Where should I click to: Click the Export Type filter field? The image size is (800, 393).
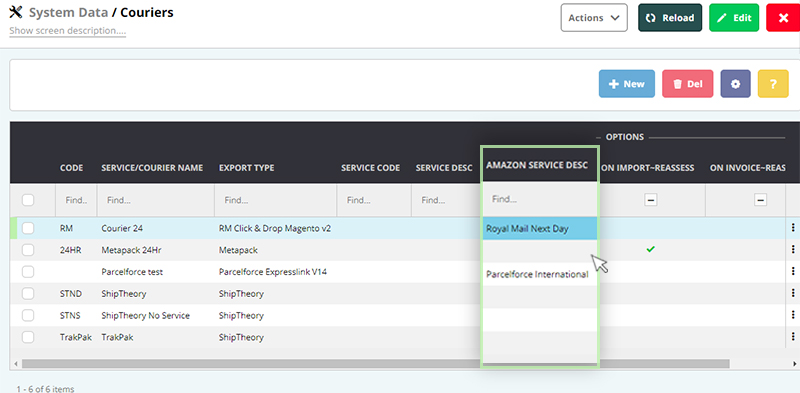(x=276, y=201)
